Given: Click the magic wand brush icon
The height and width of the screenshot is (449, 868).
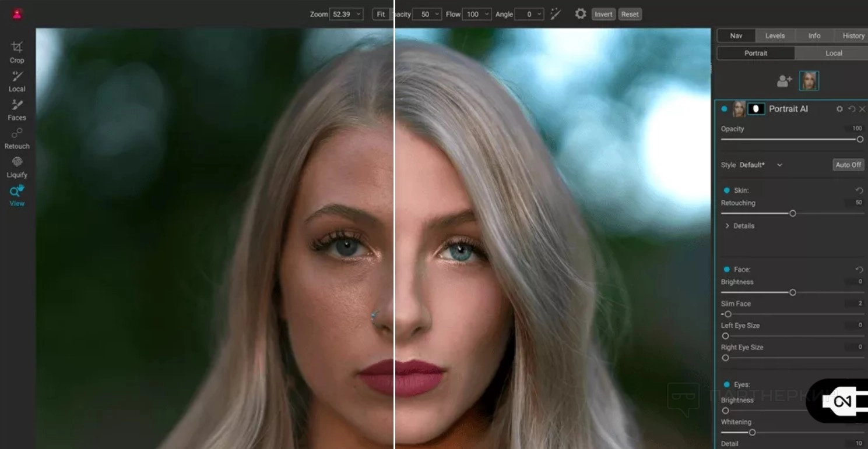Looking at the screenshot, I should [x=556, y=14].
